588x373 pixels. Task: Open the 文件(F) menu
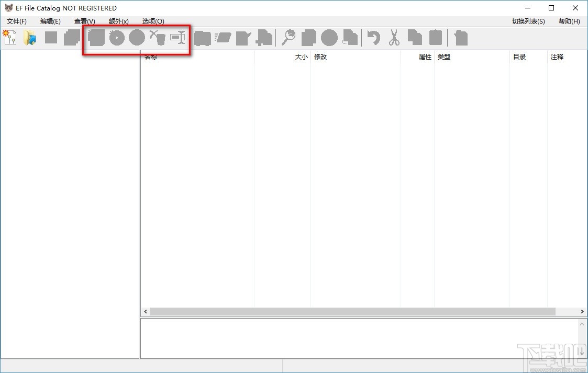click(x=16, y=21)
